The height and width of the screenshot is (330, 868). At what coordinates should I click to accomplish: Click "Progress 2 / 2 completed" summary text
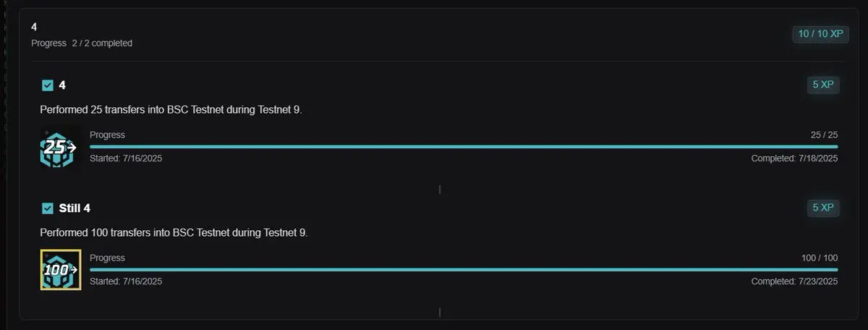(x=82, y=43)
